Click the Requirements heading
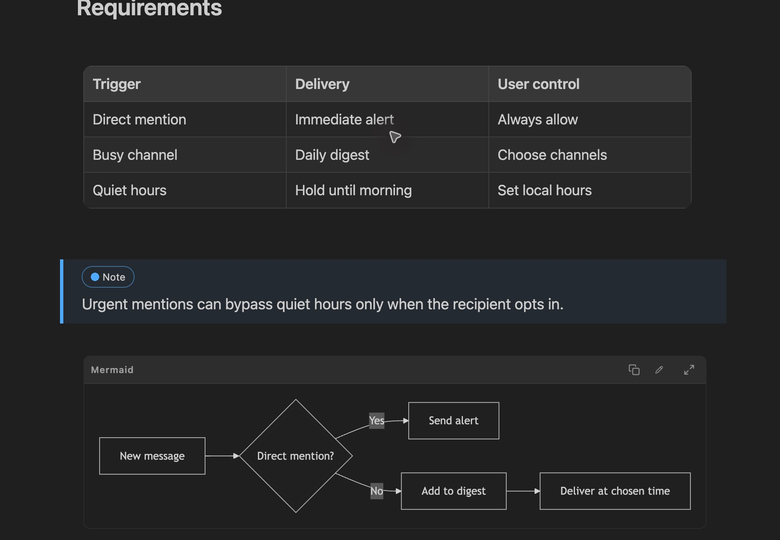 pos(149,8)
